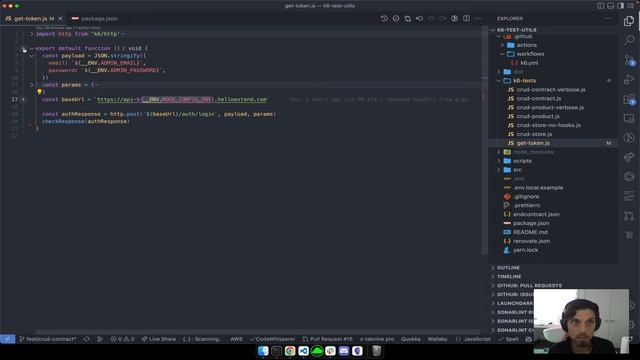Open crud-product-verbose.js file

pyautogui.click(x=550, y=107)
